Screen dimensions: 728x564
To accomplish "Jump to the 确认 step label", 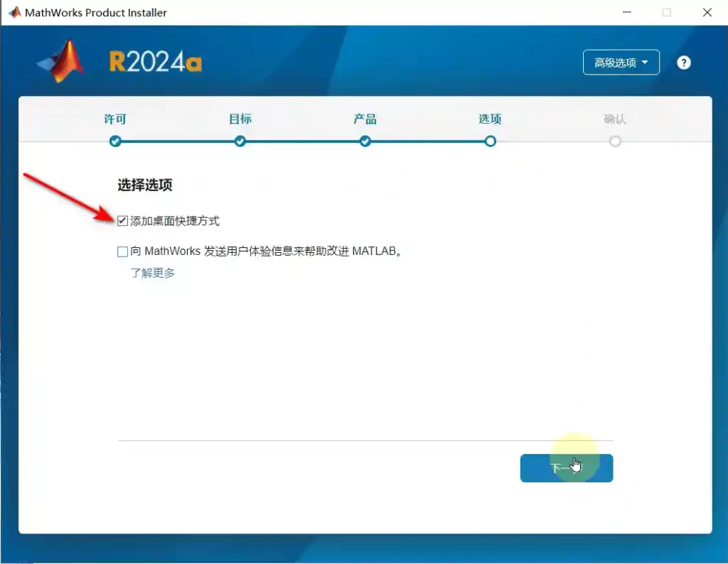I will tap(615, 119).
